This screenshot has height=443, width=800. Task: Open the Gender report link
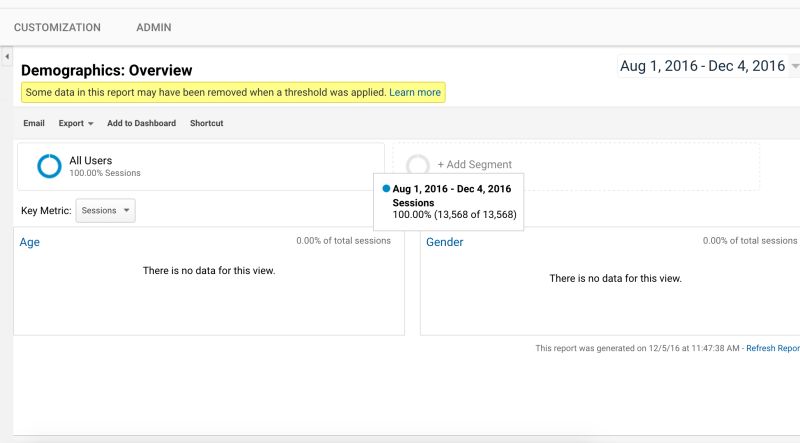tap(444, 242)
